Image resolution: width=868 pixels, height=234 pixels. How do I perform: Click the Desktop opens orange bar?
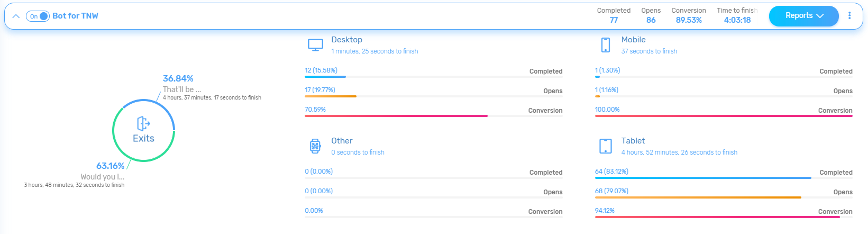pyautogui.click(x=331, y=96)
